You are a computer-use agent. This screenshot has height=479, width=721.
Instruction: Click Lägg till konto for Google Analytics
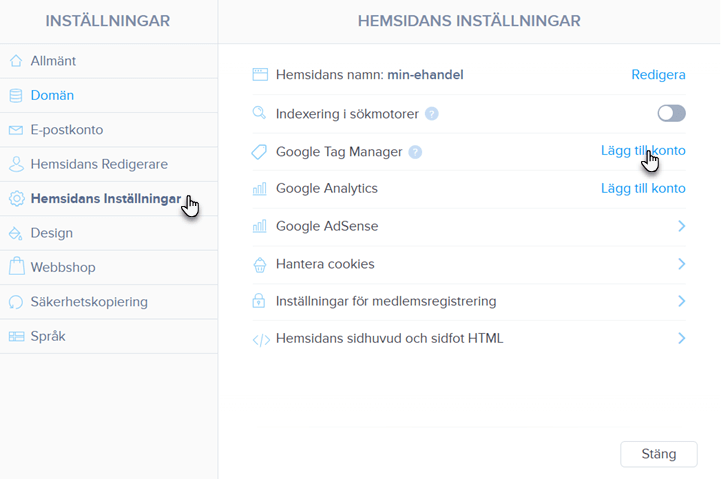[643, 188]
